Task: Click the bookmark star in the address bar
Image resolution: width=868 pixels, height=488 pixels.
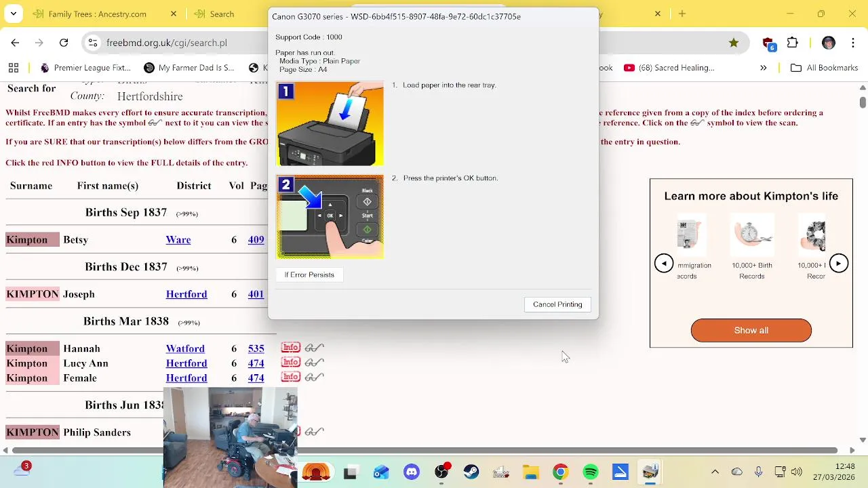Action: pos(734,43)
